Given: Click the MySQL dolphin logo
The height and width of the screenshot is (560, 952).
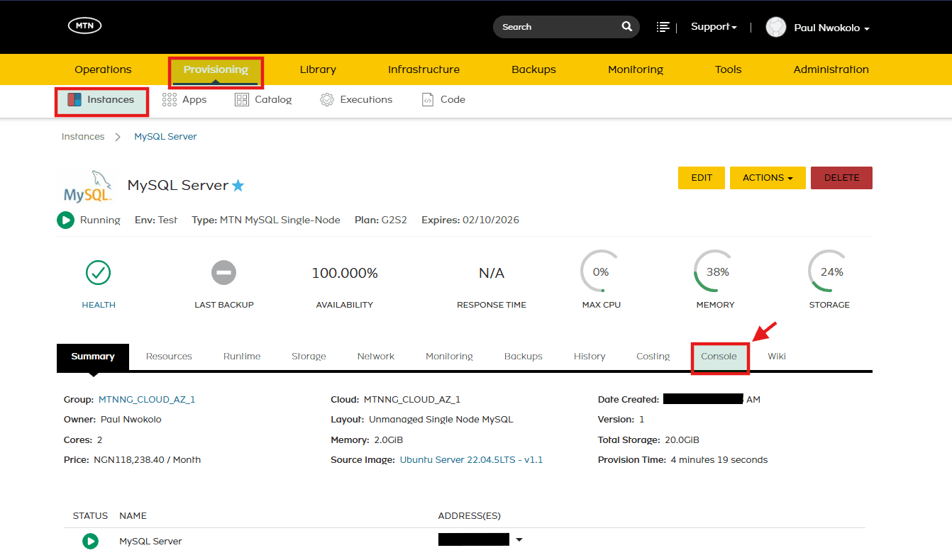Looking at the screenshot, I should coord(88,186).
